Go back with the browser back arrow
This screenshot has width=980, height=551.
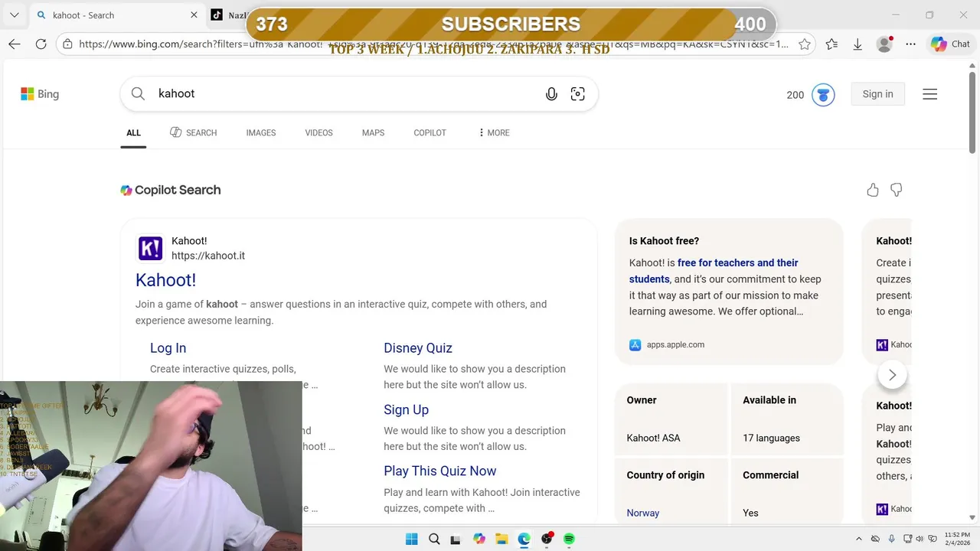15,44
